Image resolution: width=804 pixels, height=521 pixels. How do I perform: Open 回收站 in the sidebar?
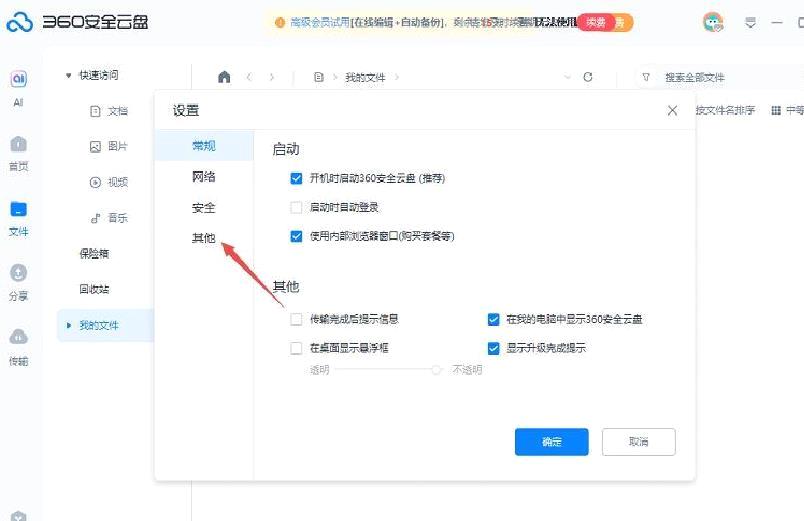[x=94, y=289]
